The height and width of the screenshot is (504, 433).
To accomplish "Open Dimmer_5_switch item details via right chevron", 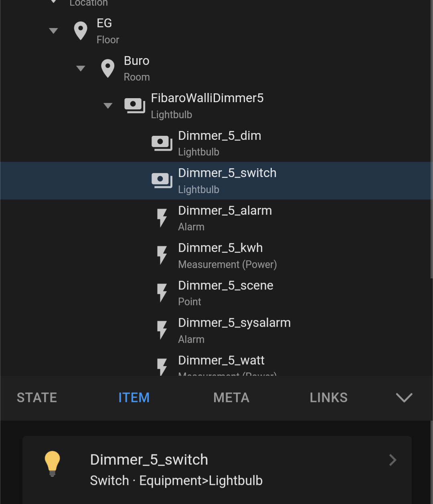I will (393, 460).
